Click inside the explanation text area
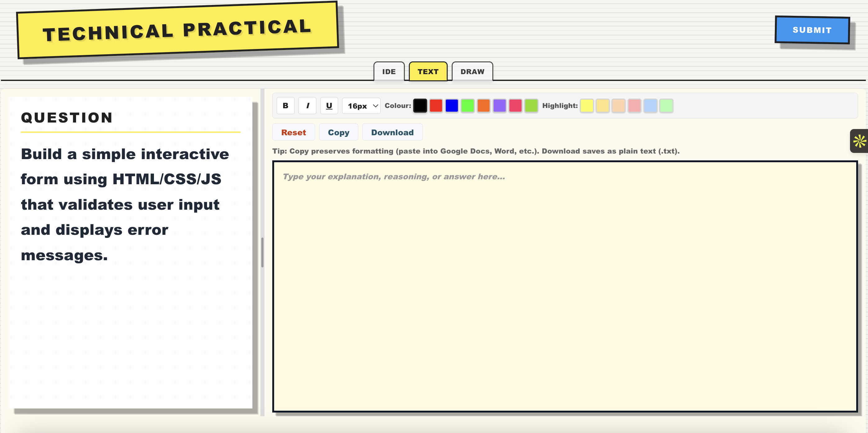 pos(564,286)
